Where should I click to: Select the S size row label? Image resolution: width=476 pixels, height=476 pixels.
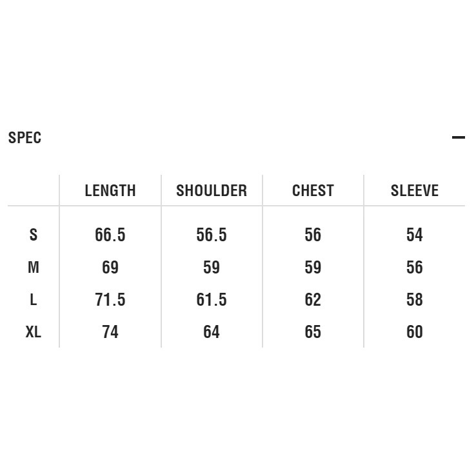tap(34, 235)
